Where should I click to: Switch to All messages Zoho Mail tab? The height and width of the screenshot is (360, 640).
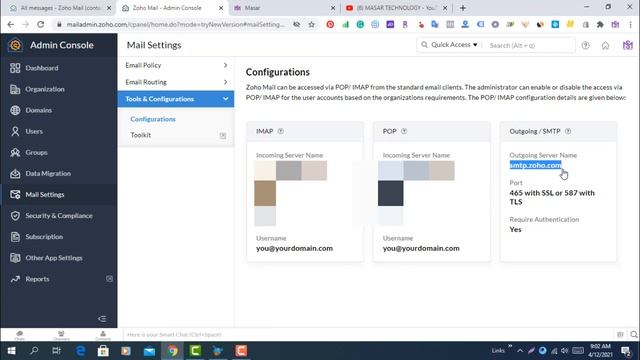[60, 8]
